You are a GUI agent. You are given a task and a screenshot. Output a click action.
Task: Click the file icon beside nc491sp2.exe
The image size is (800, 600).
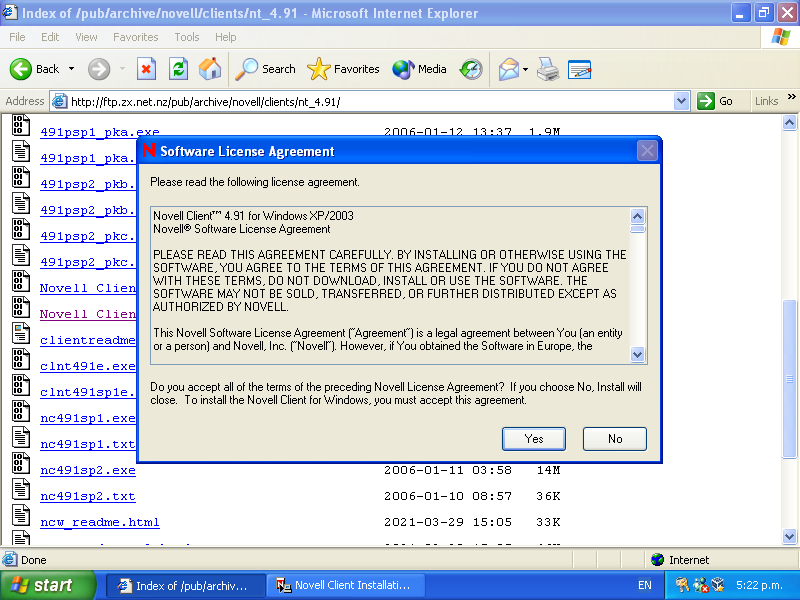20,463
